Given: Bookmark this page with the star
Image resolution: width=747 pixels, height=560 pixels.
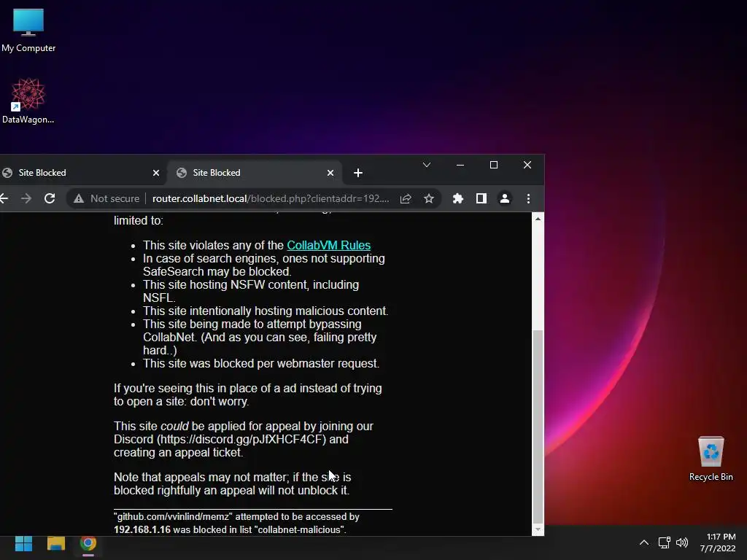Looking at the screenshot, I should 429,198.
